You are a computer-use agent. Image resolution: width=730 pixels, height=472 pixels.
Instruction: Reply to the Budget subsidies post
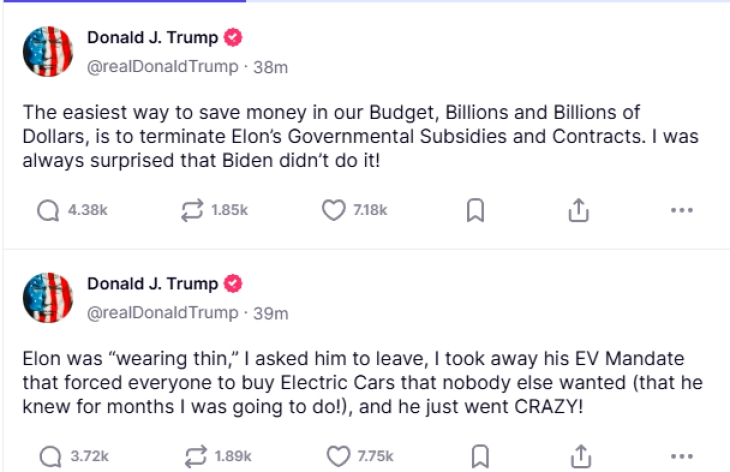(47, 211)
